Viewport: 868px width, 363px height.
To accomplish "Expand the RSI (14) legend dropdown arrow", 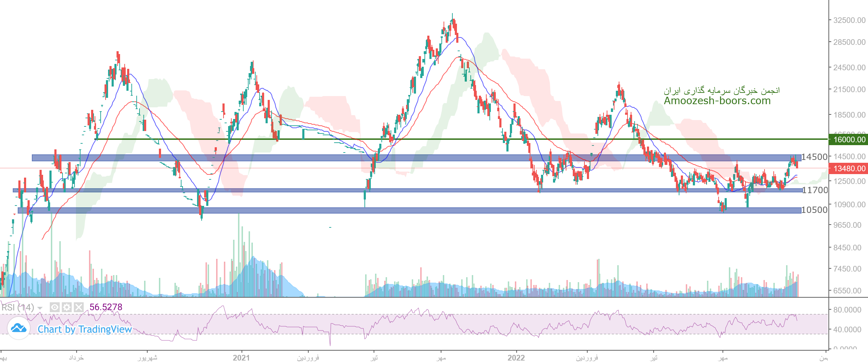I will (40, 308).
